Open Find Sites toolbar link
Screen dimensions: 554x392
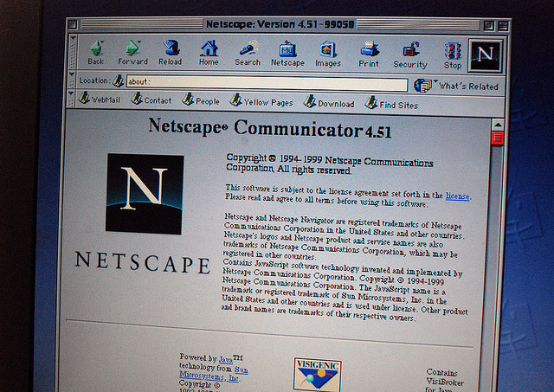click(391, 104)
